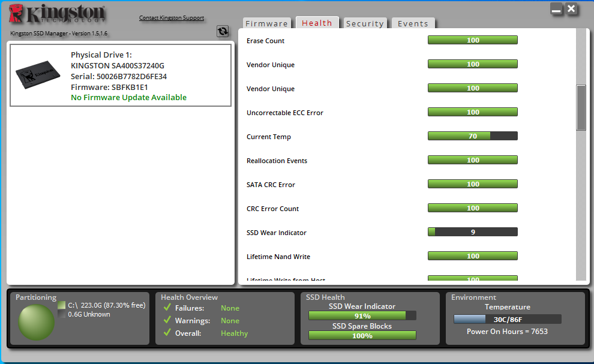Click the dark Unknown partition legend square

62,314
